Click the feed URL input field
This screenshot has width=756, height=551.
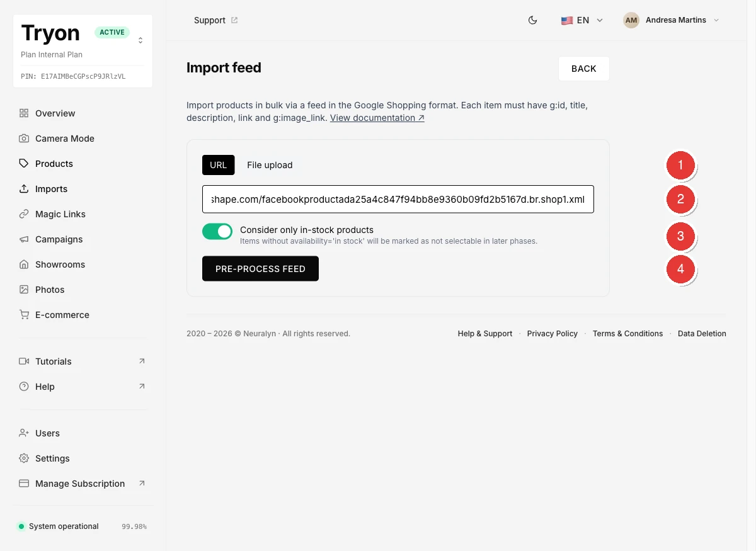tap(398, 199)
